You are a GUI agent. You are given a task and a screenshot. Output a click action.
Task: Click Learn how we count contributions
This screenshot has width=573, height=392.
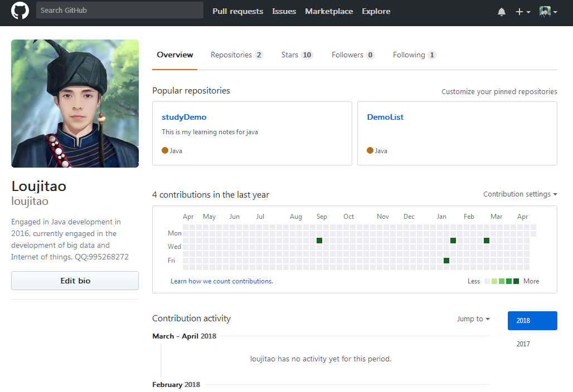222,281
